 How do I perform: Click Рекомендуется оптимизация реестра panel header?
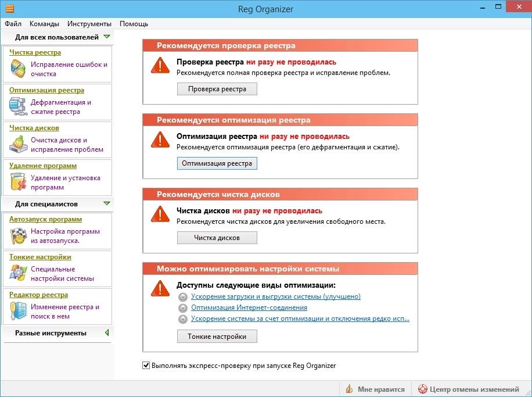click(x=280, y=120)
